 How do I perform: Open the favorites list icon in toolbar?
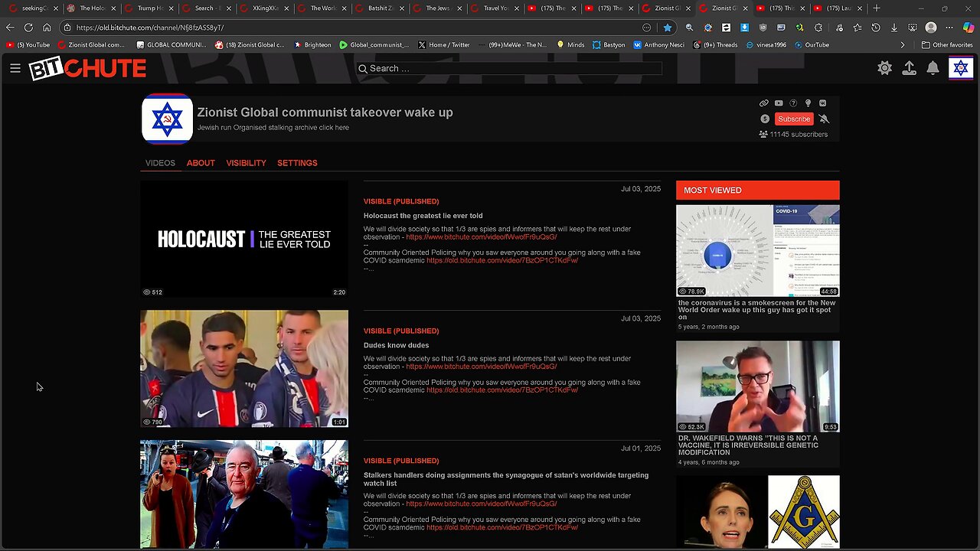(857, 27)
